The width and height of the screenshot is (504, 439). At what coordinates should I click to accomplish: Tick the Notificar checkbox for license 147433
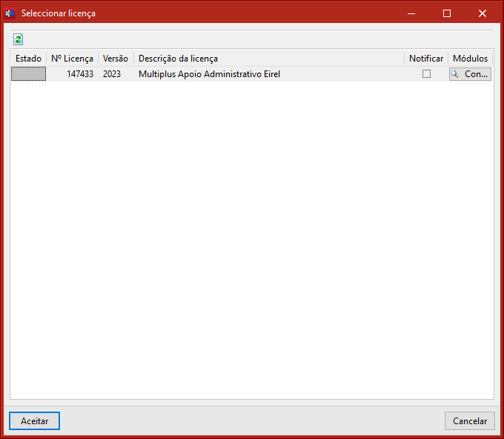426,74
